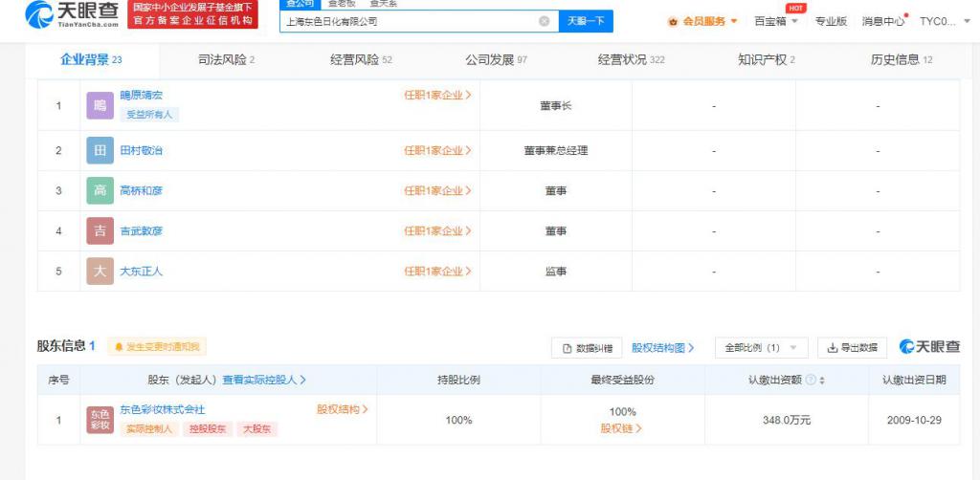The width and height of the screenshot is (980, 480).
Task: Open 高桥和彦 profile link
Action: pos(142,191)
